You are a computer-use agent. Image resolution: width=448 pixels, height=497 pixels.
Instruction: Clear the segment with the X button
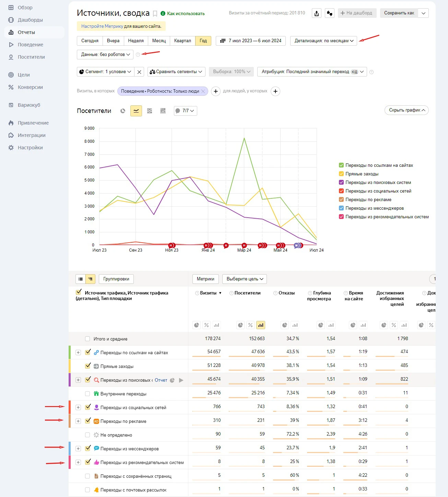(x=139, y=72)
